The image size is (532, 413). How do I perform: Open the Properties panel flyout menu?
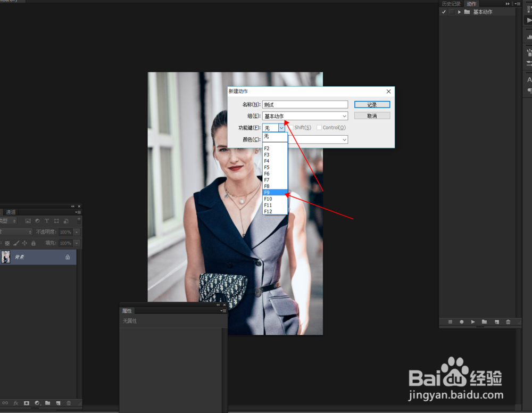223,311
